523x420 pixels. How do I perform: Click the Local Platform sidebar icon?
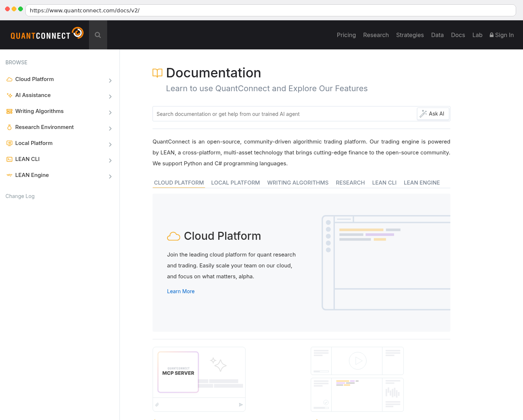pyautogui.click(x=9, y=143)
